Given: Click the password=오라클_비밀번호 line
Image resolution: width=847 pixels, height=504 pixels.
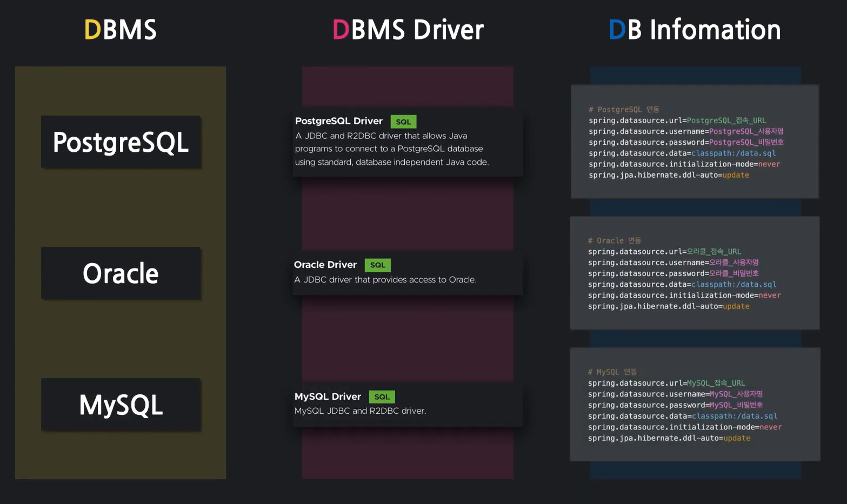Looking at the screenshot, I should tap(673, 273).
